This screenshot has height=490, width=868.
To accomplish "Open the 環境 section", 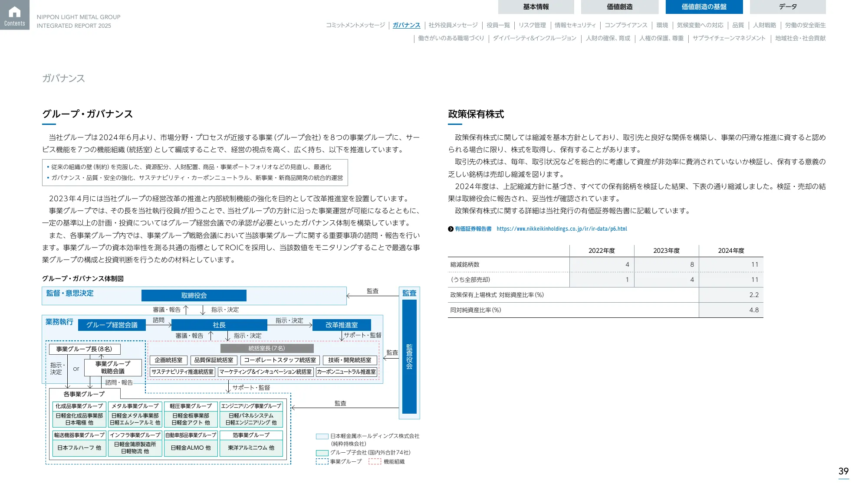I will [x=662, y=25].
